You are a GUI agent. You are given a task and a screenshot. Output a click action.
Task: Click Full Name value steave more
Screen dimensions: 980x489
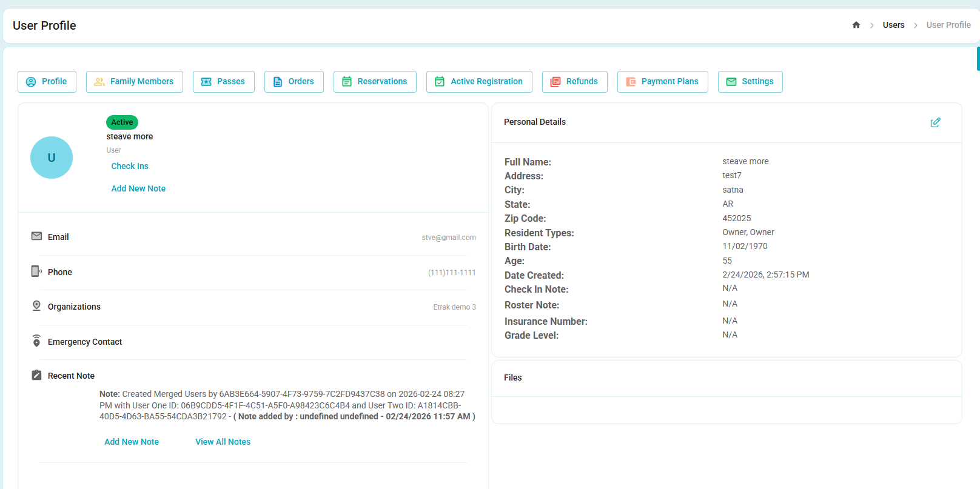(x=745, y=161)
